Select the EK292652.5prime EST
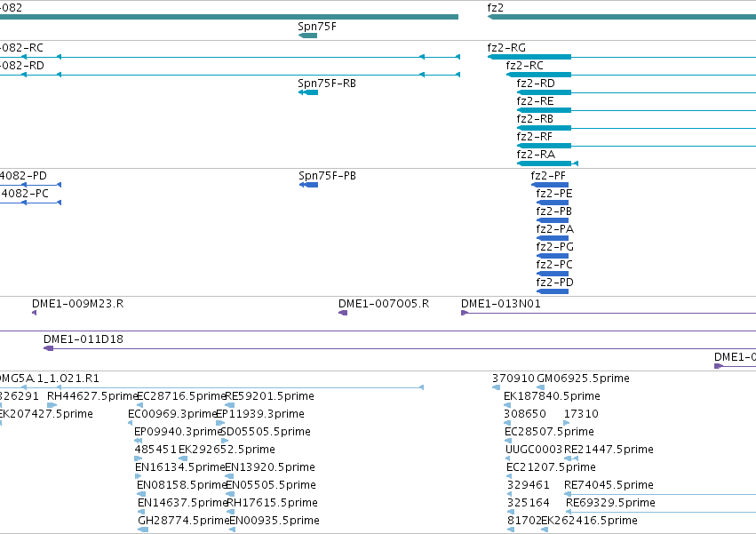Screen dimensions: 756x534 (183, 458)
